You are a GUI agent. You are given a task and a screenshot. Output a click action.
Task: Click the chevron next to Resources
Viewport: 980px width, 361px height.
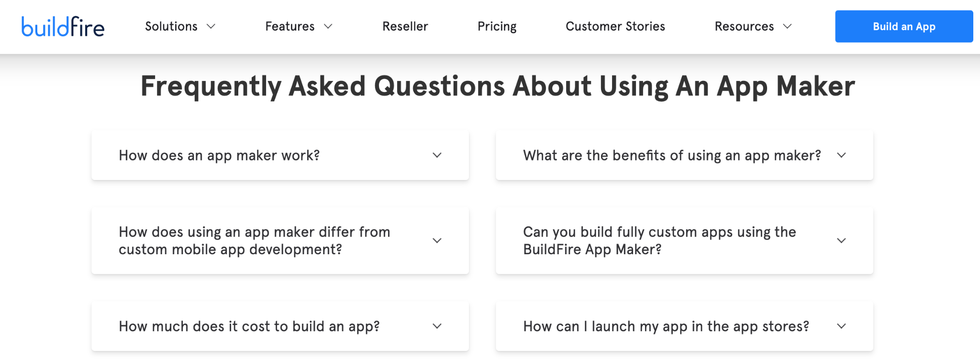(x=787, y=26)
